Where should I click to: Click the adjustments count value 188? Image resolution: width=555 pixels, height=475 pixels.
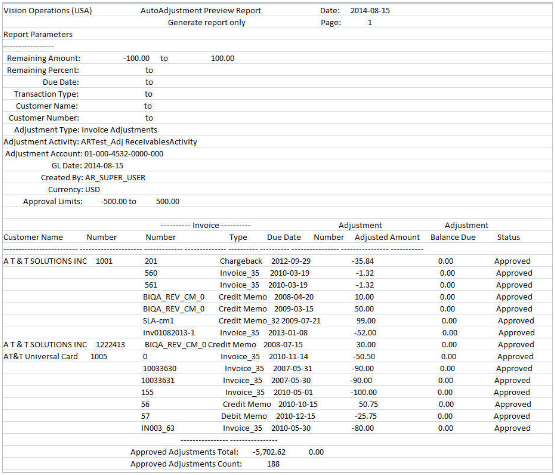click(273, 464)
